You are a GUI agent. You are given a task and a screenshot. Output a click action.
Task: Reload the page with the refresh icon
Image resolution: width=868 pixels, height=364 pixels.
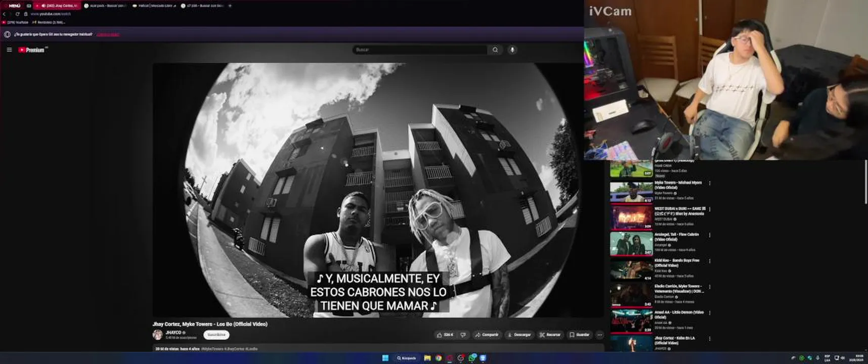[x=17, y=14]
